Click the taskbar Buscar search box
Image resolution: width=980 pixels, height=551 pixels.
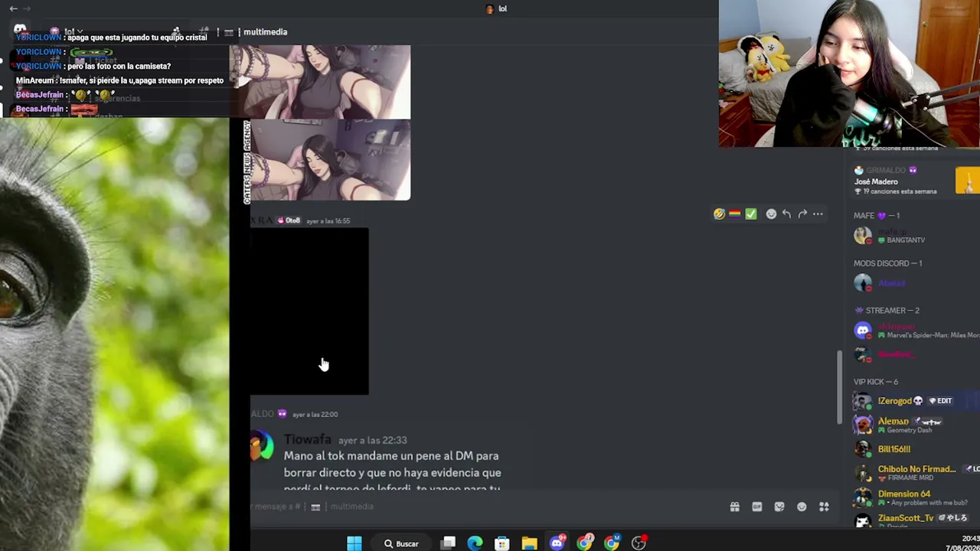402,544
